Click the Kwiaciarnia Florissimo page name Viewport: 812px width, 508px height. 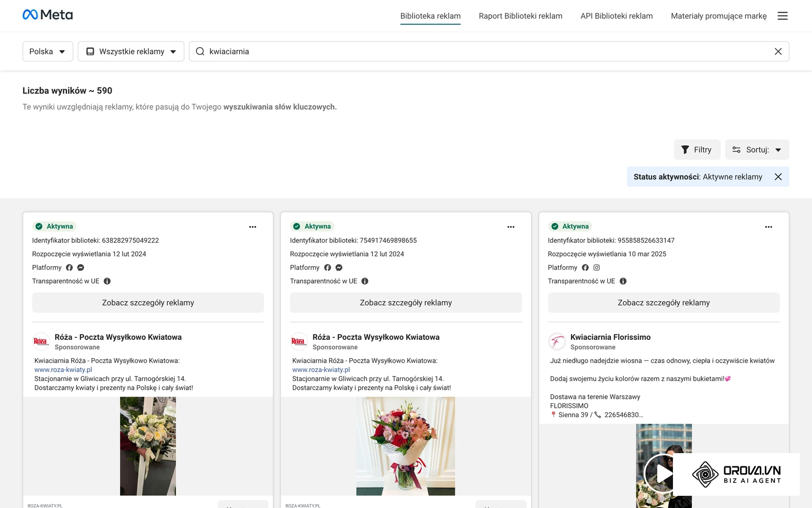[x=611, y=337]
